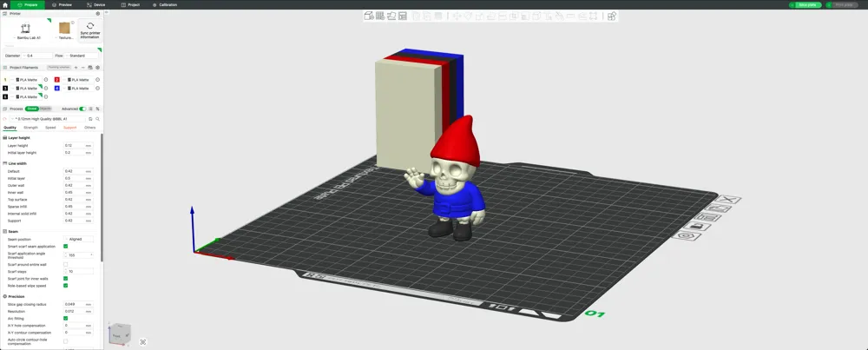Image resolution: width=868 pixels, height=350 pixels.
Task: Remove a filament with minus icon
Action: click(x=83, y=68)
